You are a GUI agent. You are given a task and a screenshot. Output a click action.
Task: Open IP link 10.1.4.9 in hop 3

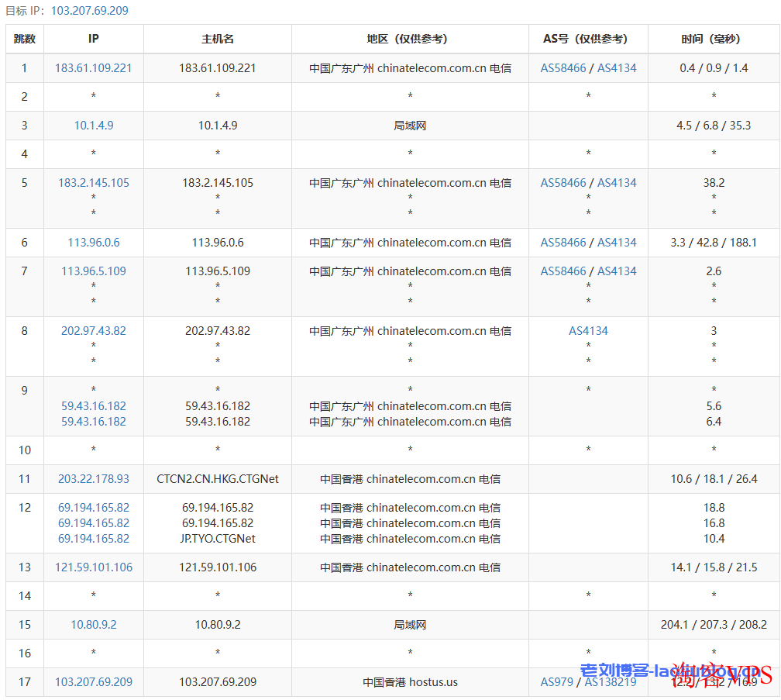[94, 126]
